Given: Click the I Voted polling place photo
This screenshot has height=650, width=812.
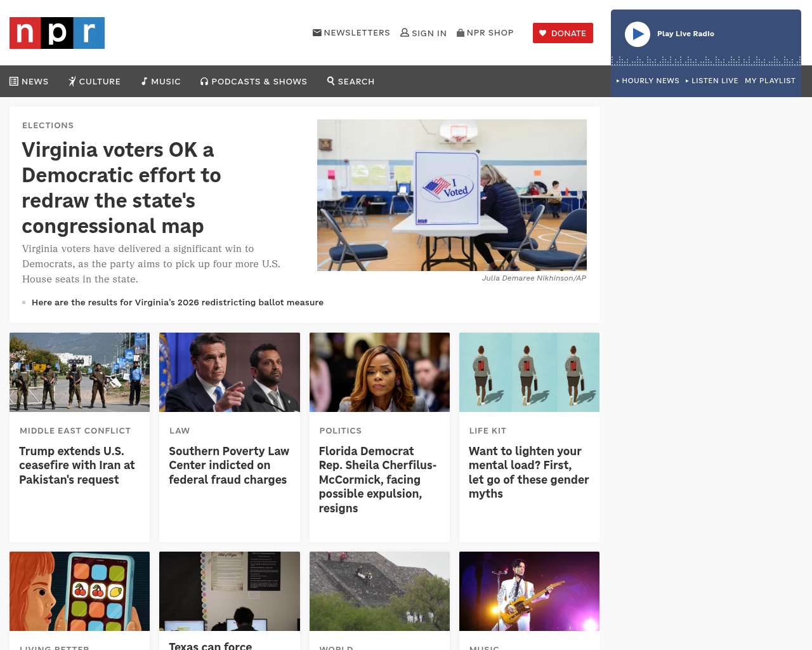Looking at the screenshot, I should tap(452, 195).
